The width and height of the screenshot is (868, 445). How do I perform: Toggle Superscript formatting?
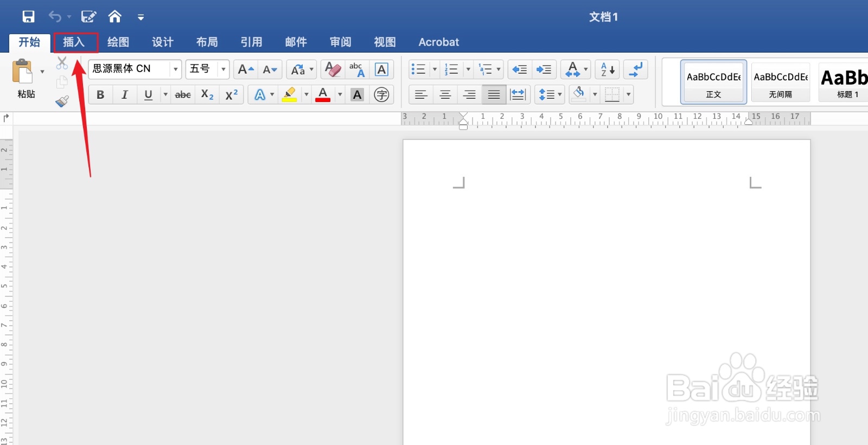232,94
